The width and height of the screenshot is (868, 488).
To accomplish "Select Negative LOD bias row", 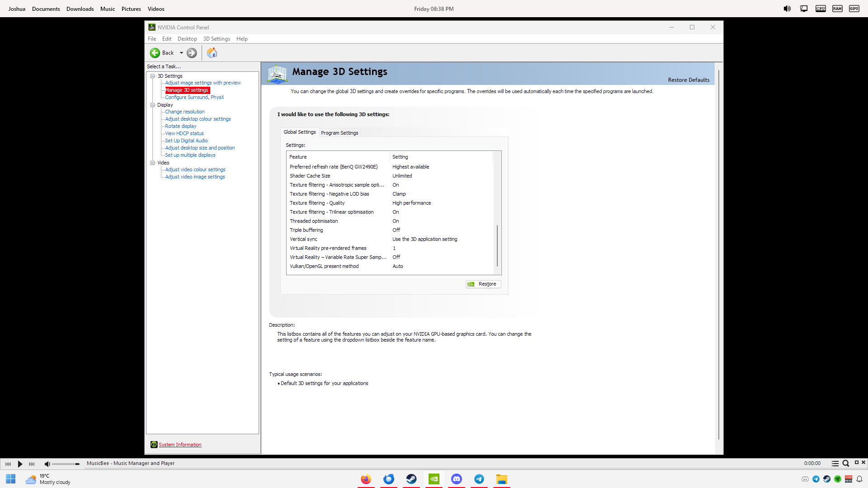I will coord(391,194).
